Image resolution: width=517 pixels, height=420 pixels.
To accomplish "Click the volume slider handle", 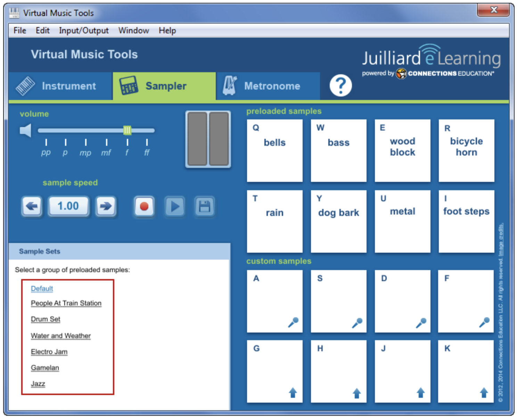I will click(127, 130).
